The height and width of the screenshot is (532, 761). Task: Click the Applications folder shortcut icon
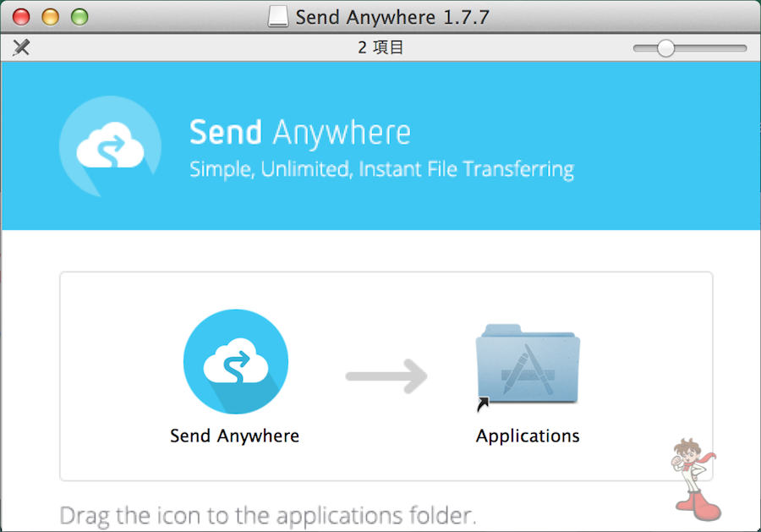tap(528, 366)
